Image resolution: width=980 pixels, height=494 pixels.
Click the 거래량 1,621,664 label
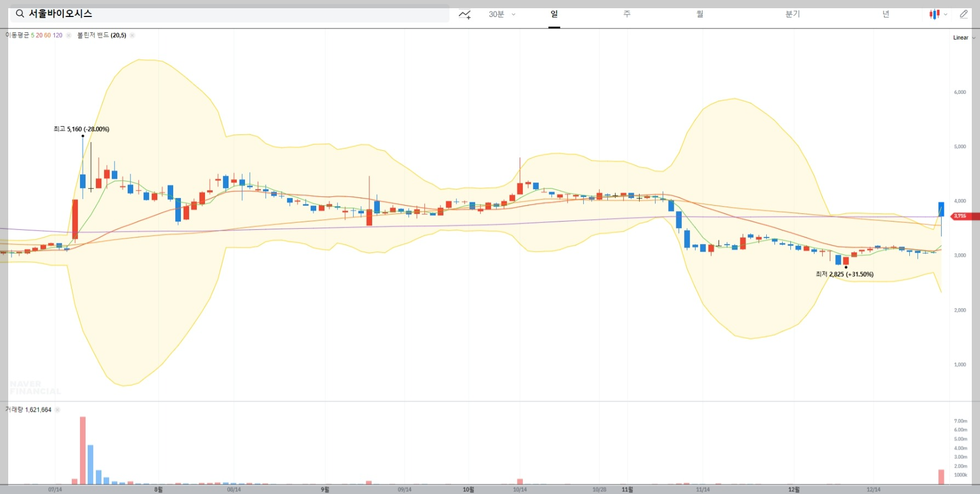(x=29, y=410)
